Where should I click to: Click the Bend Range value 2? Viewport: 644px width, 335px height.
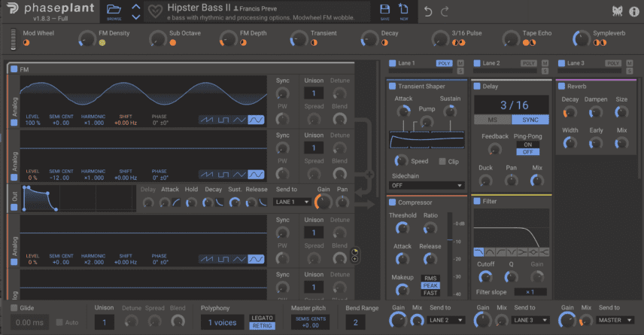pyautogui.click(x=355, y=322)
